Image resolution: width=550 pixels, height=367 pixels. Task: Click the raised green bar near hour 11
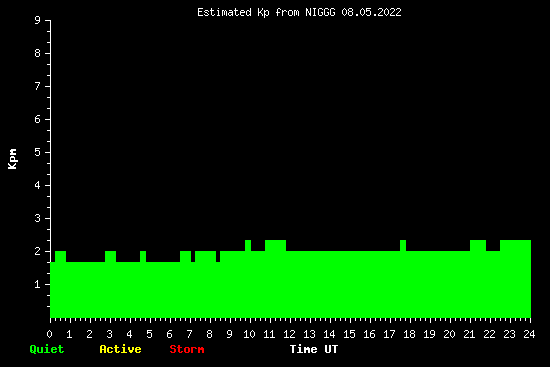coord(275,245)
